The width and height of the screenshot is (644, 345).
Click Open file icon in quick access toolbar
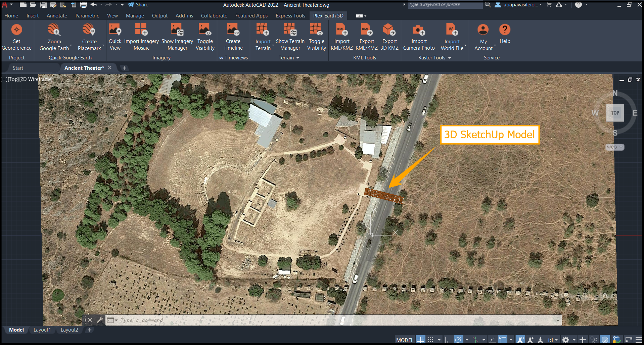click(33, 5)
